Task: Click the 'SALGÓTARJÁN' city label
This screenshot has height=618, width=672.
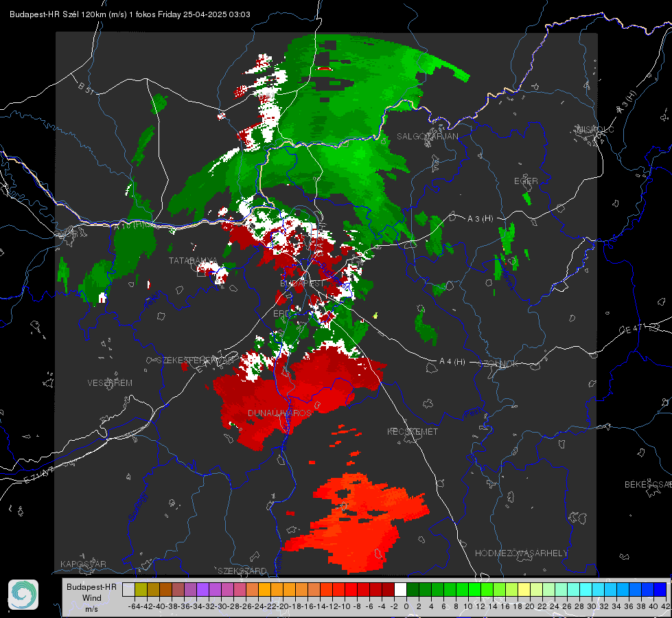Action: point(427,137)
